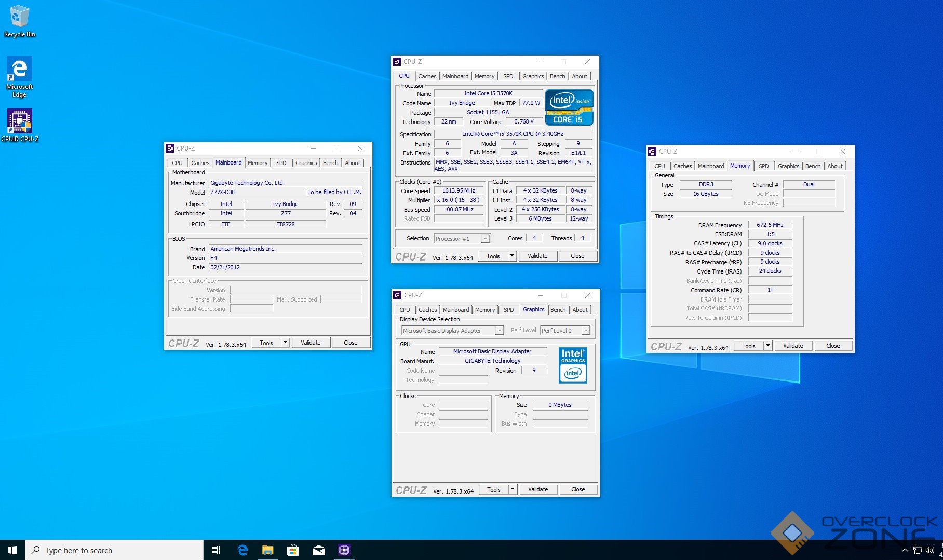The width and height of the screenshot is (943, 560).
Task: Click the volume icon in the system tray
Action: pyautogui.click(x=929, y=551)
